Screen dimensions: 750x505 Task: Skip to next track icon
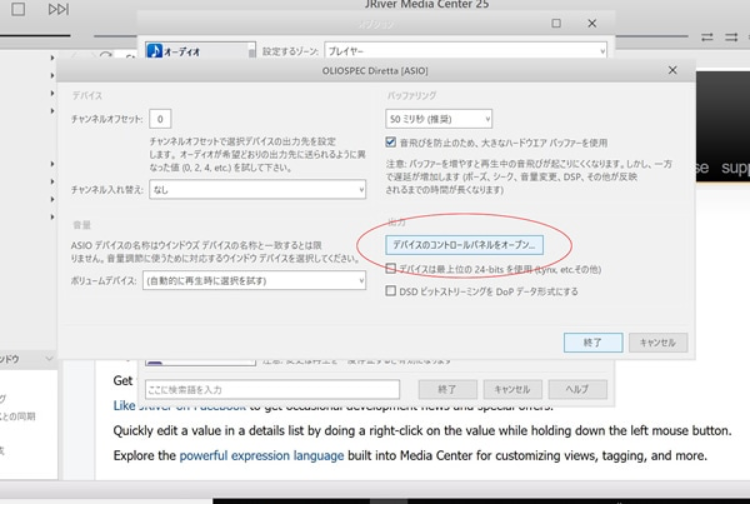(59, 9)
